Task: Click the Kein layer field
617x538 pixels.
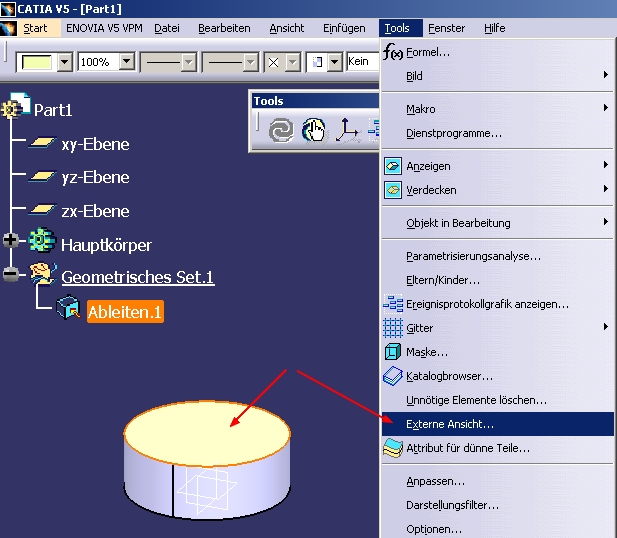Action: click(362, 61)
